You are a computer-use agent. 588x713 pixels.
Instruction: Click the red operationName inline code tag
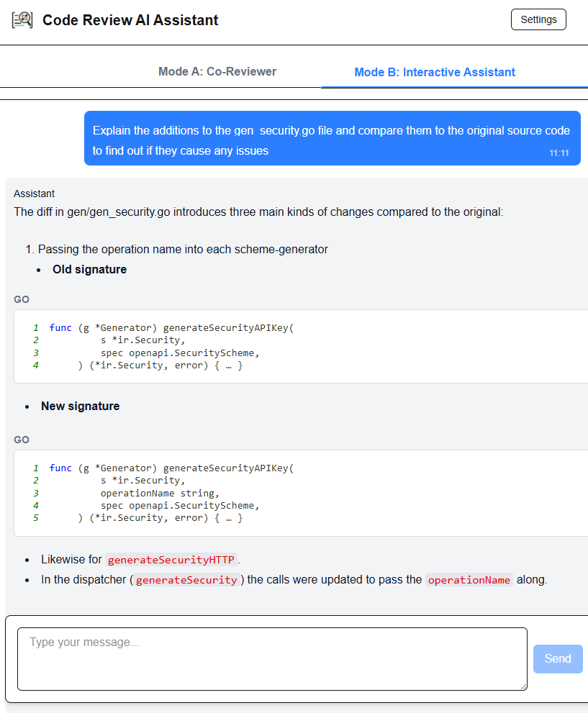[x=469, y=580]
